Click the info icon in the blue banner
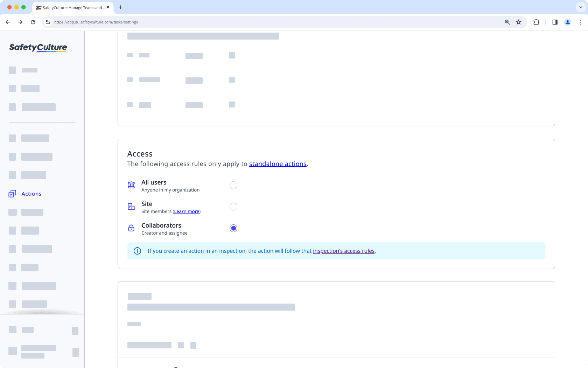This screenshot has width=588, height=368. 137,251
